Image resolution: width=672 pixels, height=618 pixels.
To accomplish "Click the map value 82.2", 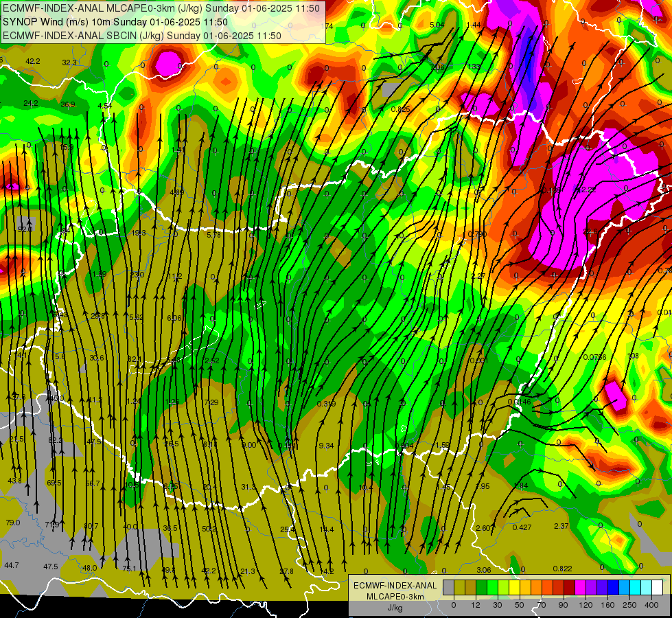I will tap(55, 440).
